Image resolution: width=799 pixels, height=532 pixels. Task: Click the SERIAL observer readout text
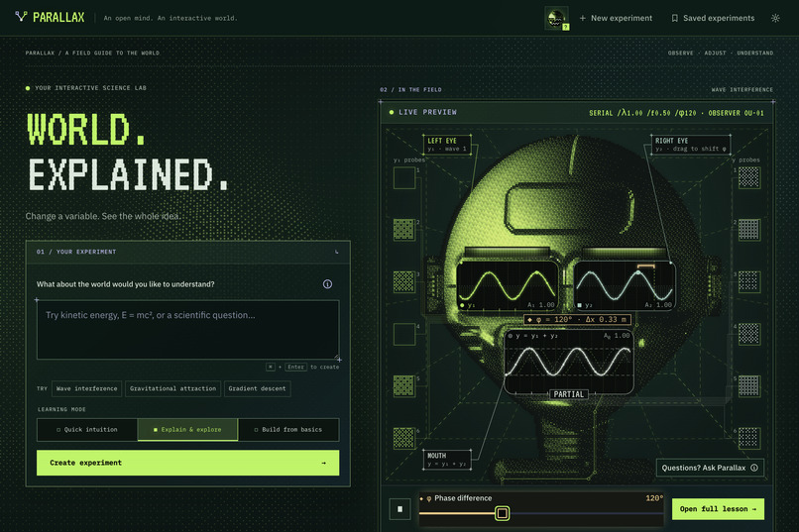676,113
